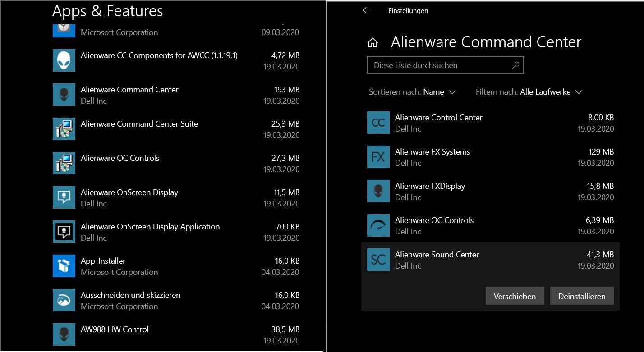Click the Diese Liste durchsuchen search field
644x352 pixels.
[x=440, y=65]
